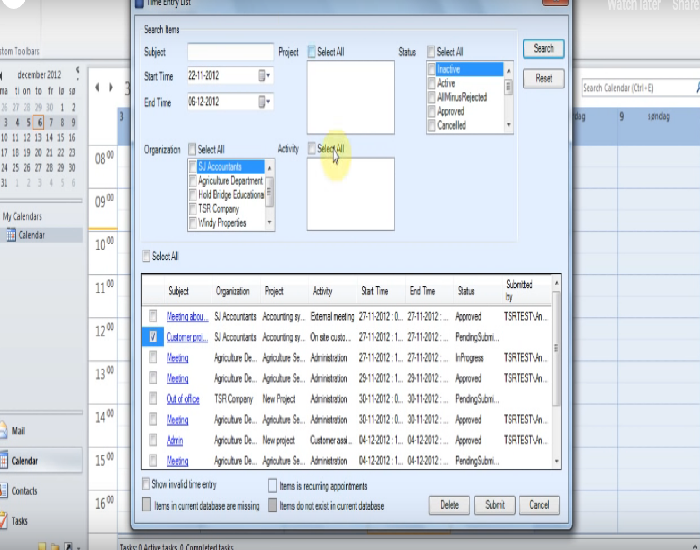700x550 pixels.
Task: Click 'TSR Company' organization cell in results
Action: (233, 399)
